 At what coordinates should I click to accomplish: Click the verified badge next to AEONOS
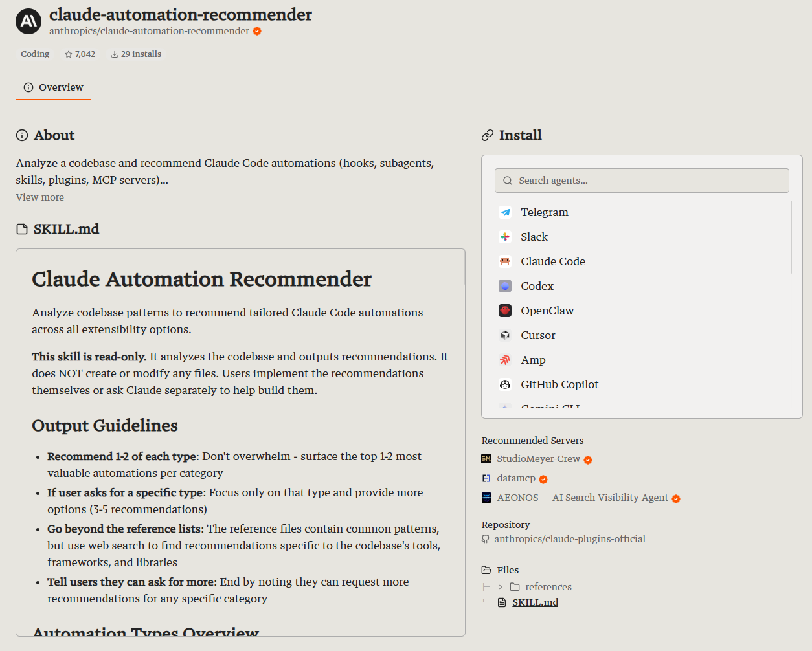tap(676, 499)
